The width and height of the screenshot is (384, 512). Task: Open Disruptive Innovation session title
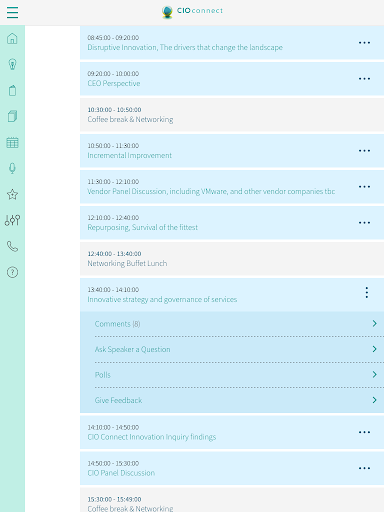click(185, 47)
